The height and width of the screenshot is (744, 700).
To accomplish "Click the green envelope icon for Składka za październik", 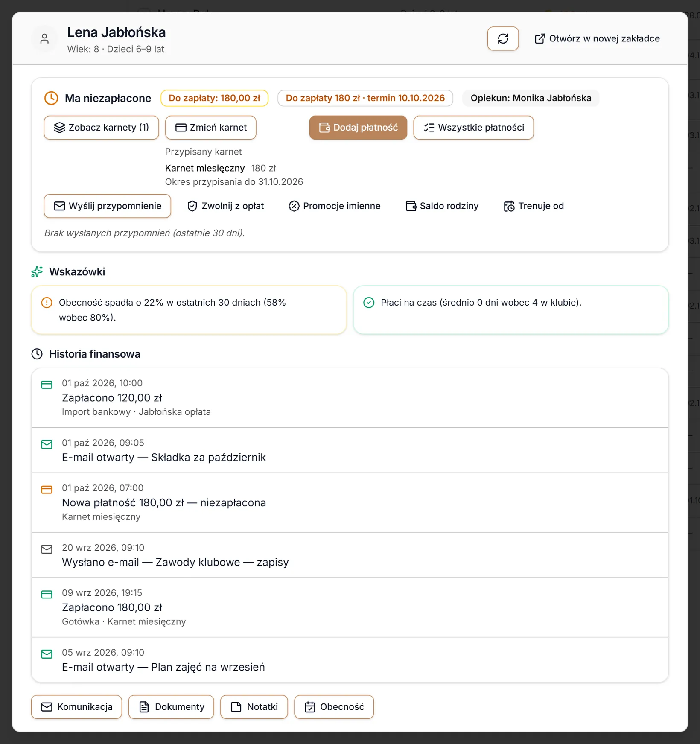I will (x=47, y=444).
